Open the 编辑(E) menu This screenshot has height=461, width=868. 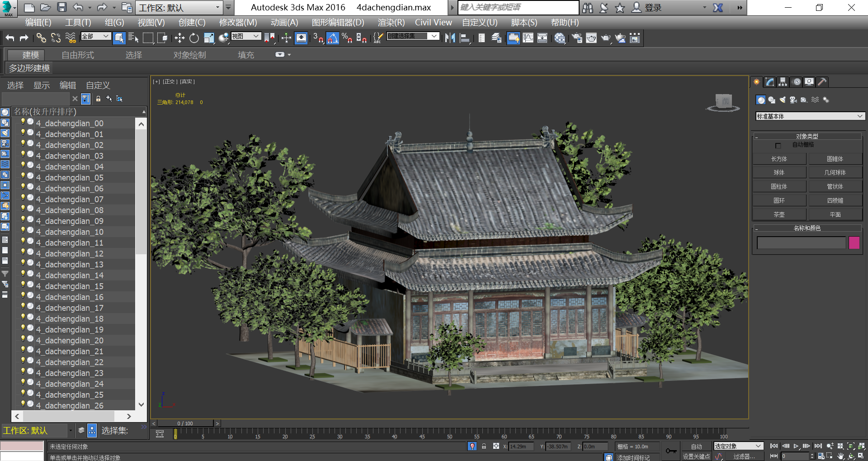38,23
